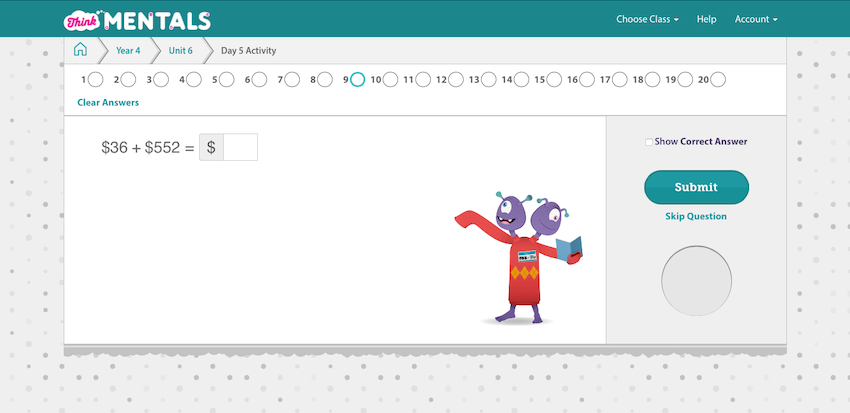Screen dimensions: 850x413
Task: Select question 5 circle
Action: pos(227,79)
